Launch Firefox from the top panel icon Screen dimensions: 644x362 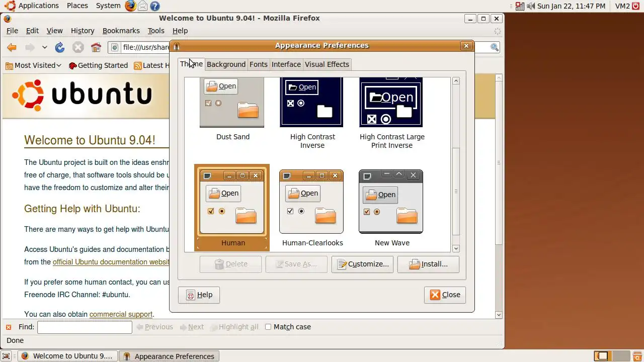click(x=130, y=6)
